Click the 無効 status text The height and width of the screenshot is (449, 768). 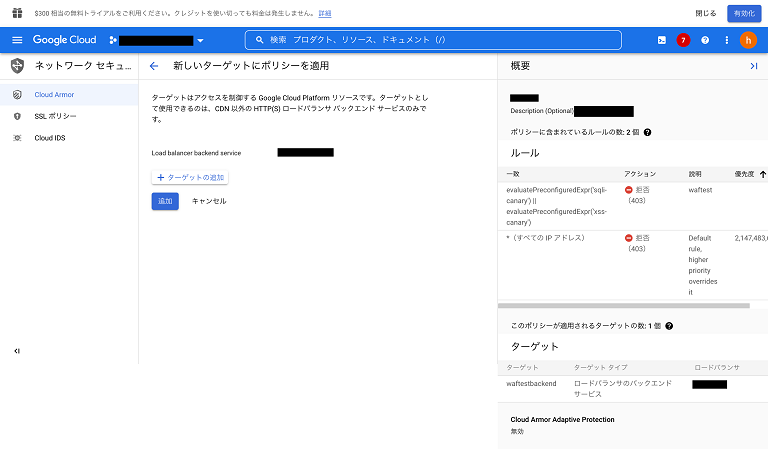click(x=517, y=431)
